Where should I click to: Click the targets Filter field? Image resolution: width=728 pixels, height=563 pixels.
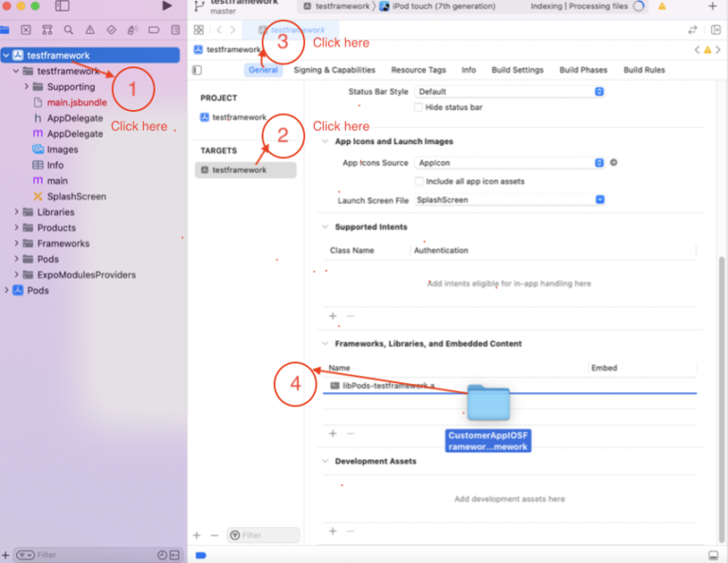[x=264, y=536]
